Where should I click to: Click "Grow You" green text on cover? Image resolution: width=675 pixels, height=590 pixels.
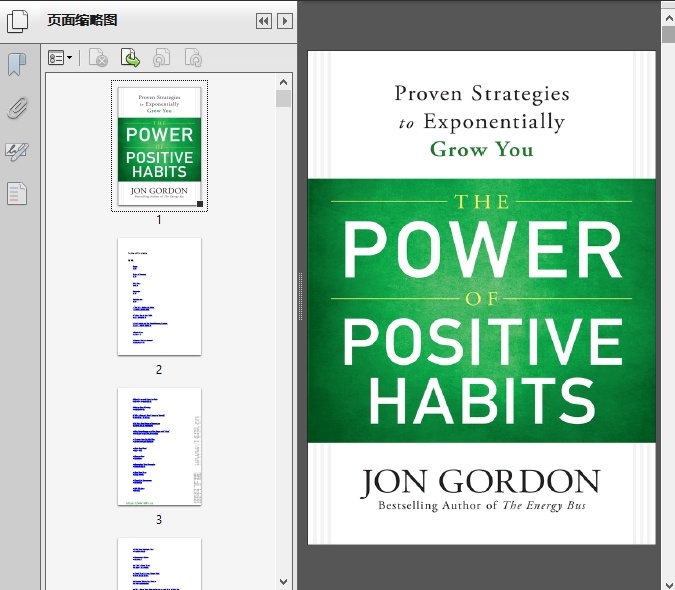pos(482,149)
